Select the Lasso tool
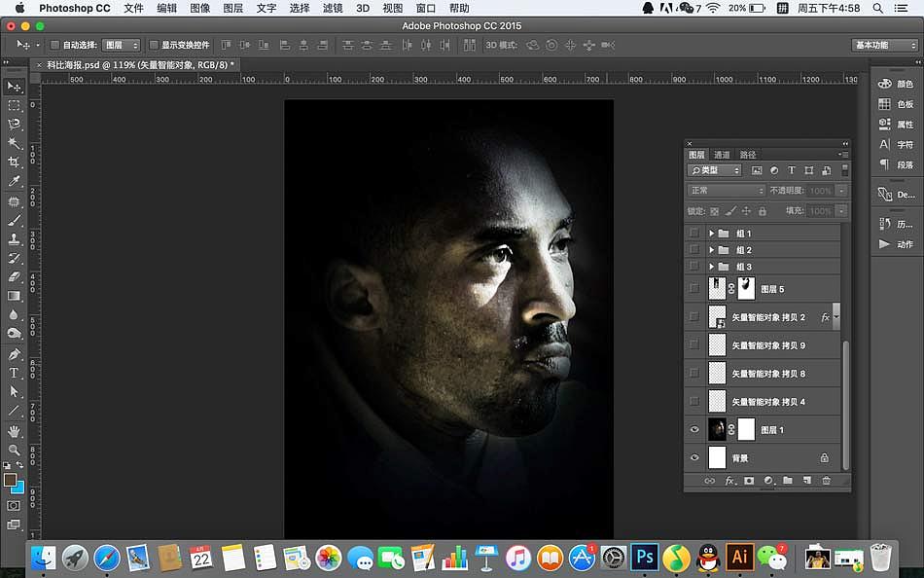Image resolution: width=924 pixels, height=578 pixels. [x=15, y=125]
